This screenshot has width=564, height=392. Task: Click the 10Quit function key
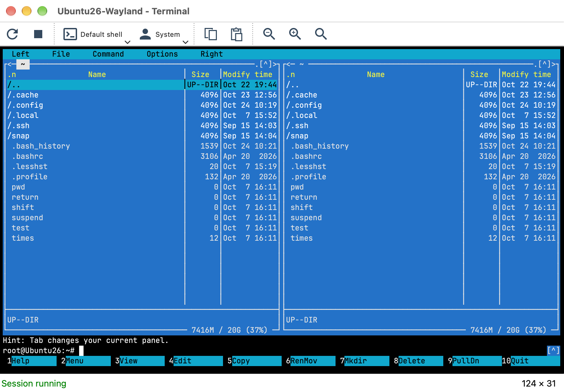click(x=531, y=361)
